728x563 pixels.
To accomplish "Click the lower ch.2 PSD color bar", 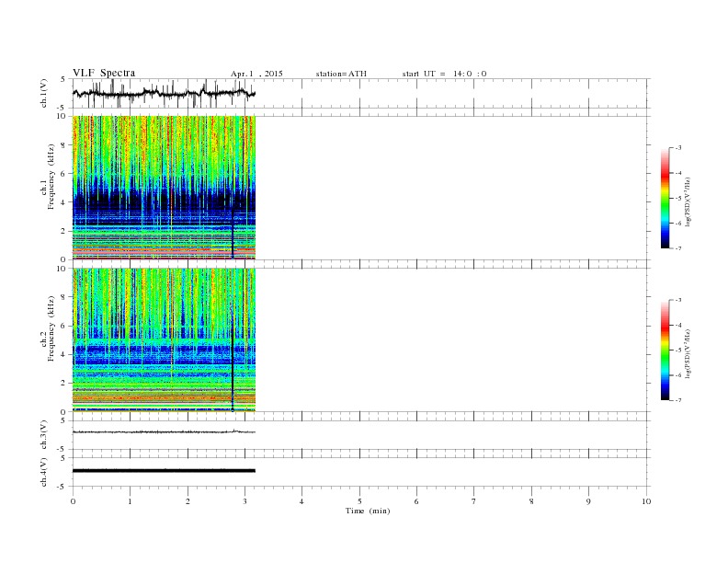I will pos(665,350).
